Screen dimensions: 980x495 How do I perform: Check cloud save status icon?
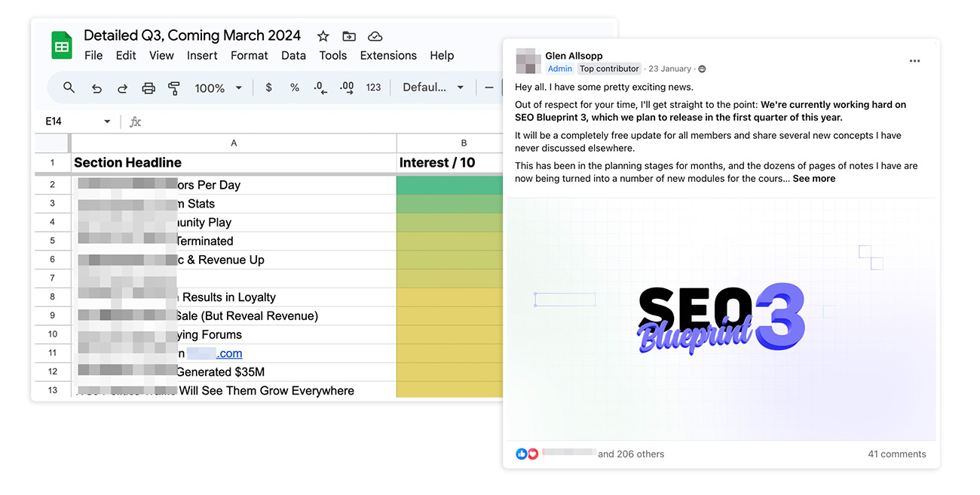[x=375, y=36]
